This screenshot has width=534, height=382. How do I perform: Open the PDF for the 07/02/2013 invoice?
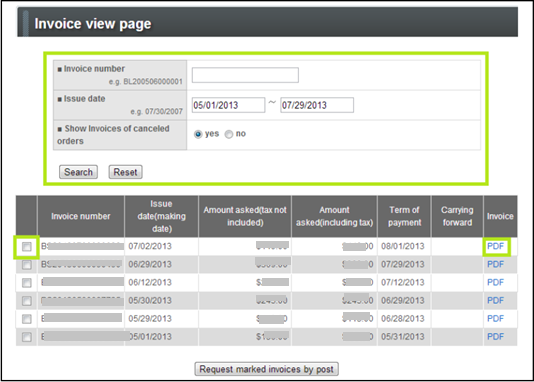495,246
